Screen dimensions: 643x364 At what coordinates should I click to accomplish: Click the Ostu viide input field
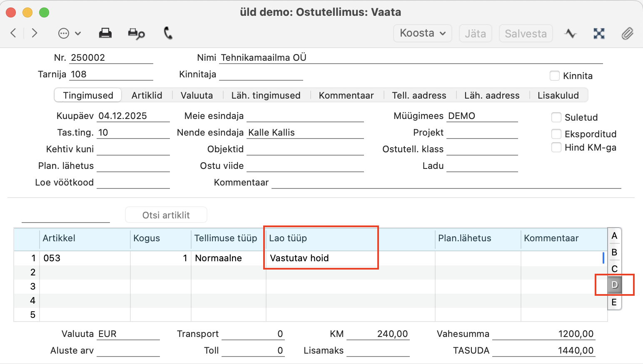point(305,166)
